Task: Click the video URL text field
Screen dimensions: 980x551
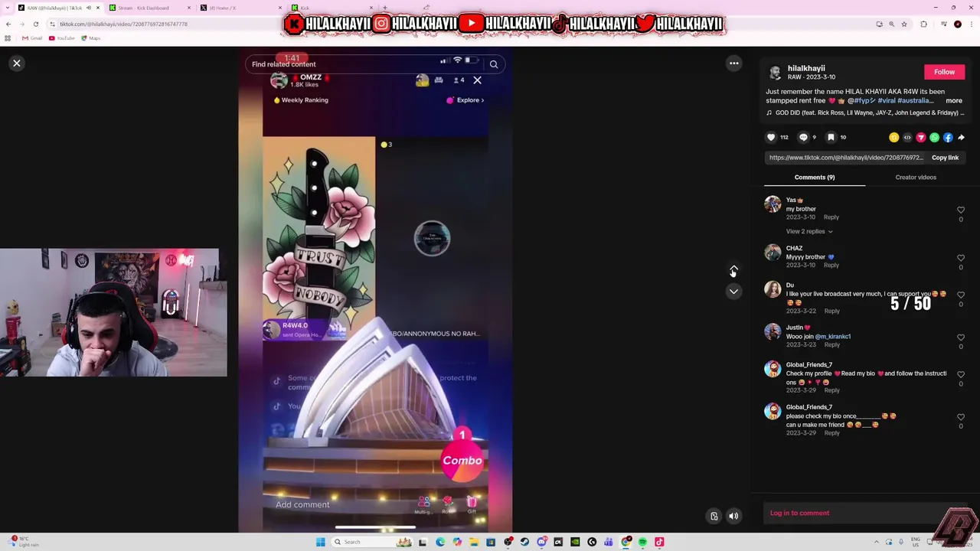Action: (x=846, y=158)
